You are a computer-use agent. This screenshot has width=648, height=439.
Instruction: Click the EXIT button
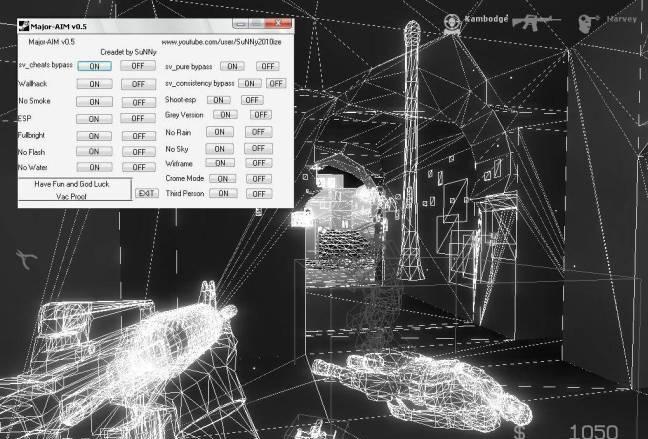click(147, 193)
